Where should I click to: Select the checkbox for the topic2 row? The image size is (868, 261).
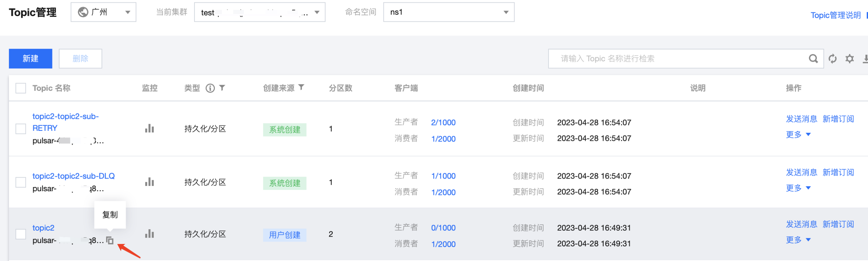pos(21,234)
